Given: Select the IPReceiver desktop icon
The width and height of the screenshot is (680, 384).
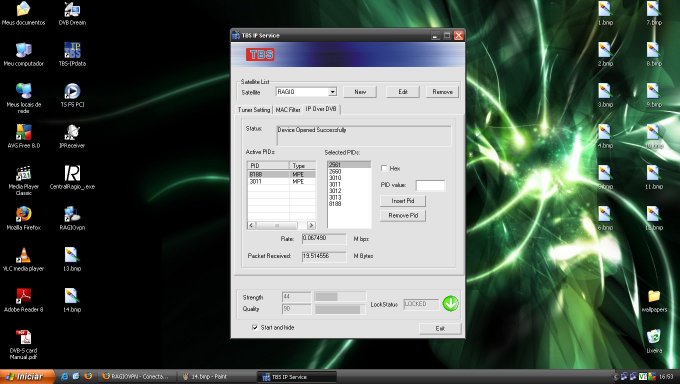Looking at the screenshot, I should pyautogui.click(x=72, y=136).
